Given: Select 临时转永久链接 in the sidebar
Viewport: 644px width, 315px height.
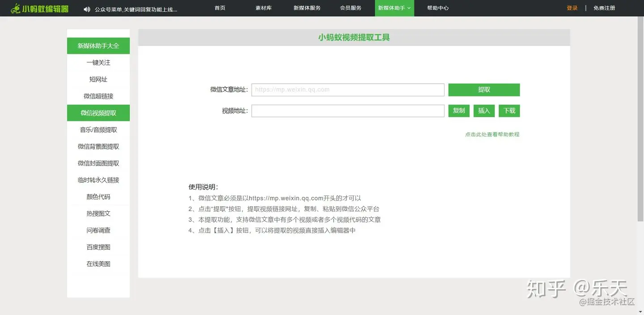Looking at the screenshot, I should pyautogui.click(x=98, y=180).
